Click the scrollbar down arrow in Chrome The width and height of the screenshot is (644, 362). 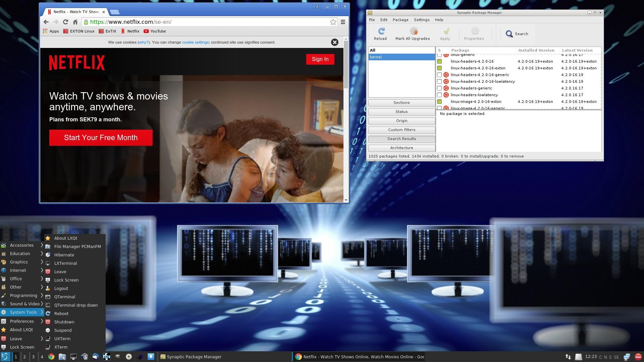pos(346,200)
